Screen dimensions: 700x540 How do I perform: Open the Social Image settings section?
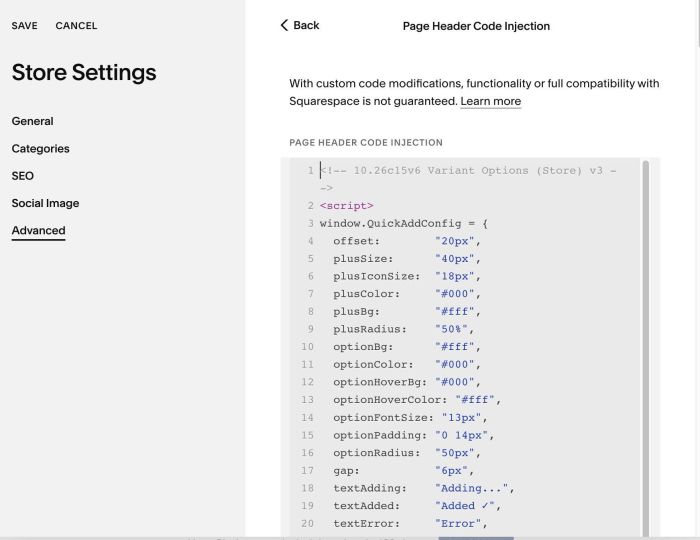pyautogui.click(x=46, y=203)
